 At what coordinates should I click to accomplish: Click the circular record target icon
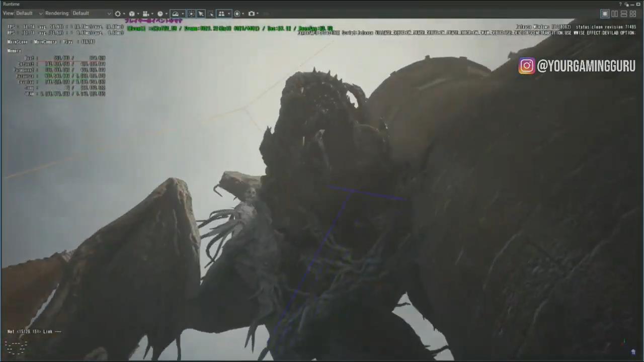[237, 14]
